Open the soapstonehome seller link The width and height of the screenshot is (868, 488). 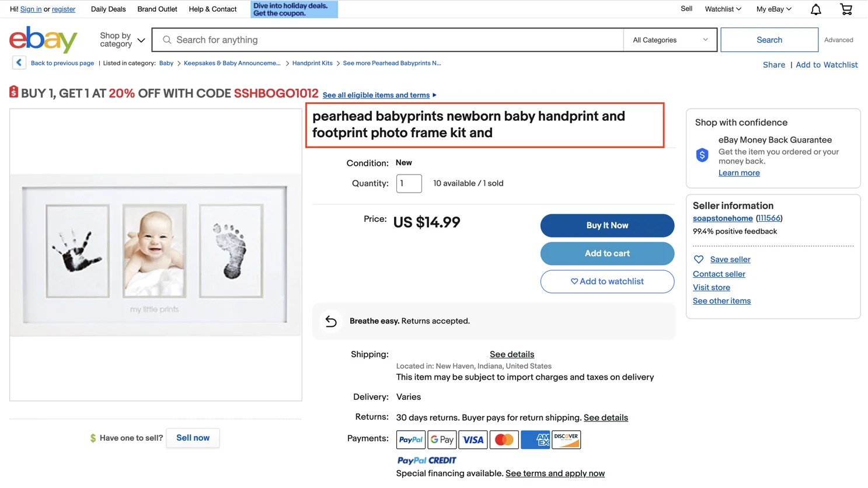tap(723, 218)
